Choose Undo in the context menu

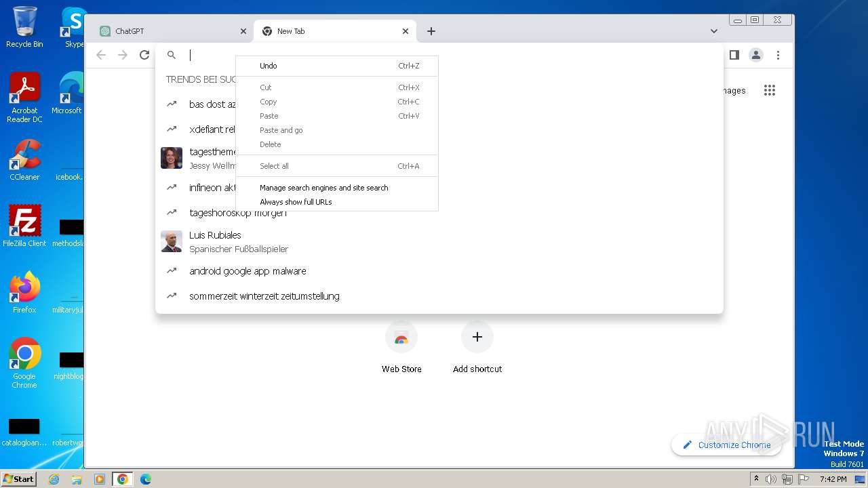click(x=337, y=66)
